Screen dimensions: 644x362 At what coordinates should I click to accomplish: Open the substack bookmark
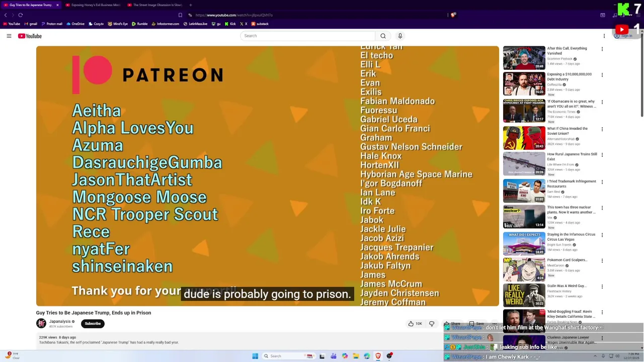pos(260,24)
